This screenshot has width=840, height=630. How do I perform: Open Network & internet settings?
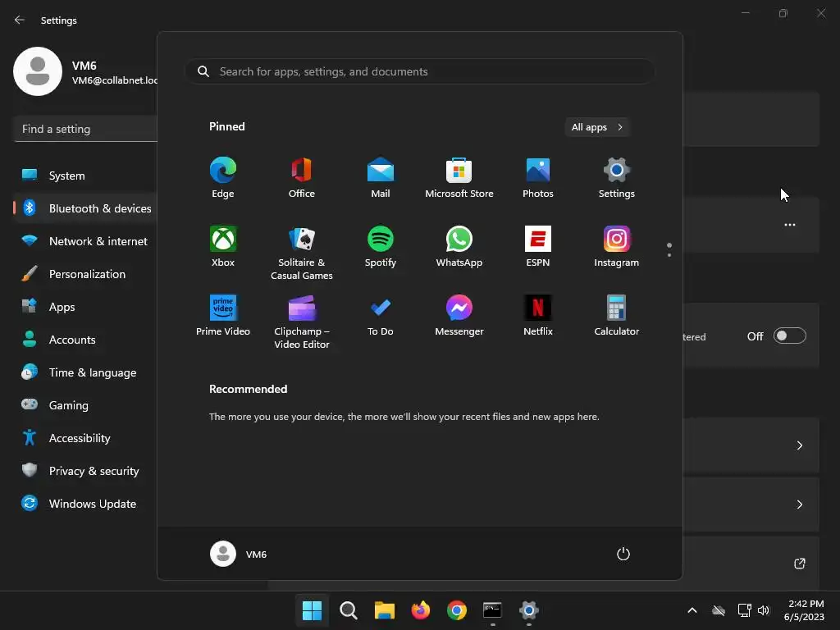85,241
